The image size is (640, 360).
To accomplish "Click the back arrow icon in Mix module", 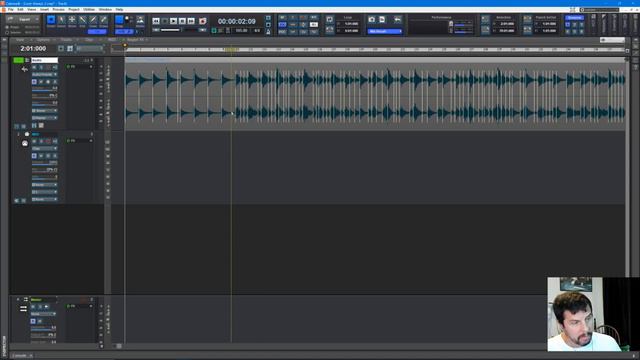I will click(398, 19).
